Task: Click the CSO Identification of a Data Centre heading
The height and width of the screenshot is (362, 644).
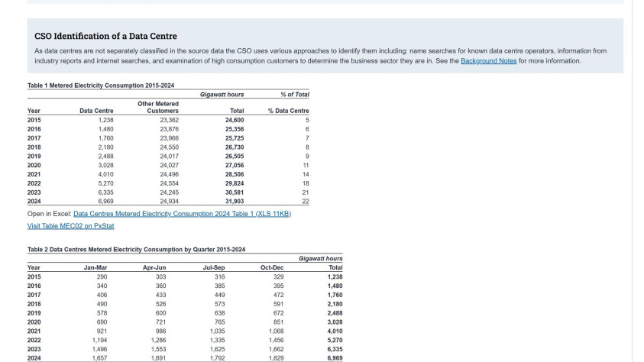Action: point(105,36)
